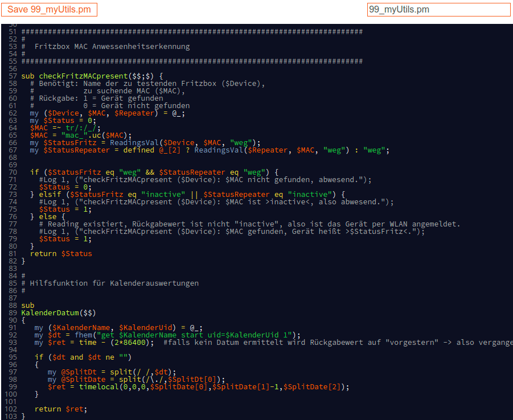Click 'return $Status' on line 81
Image resolution: width=513 pixels, height=420 pixels.
pyautogui.click(x=61, y=254)
